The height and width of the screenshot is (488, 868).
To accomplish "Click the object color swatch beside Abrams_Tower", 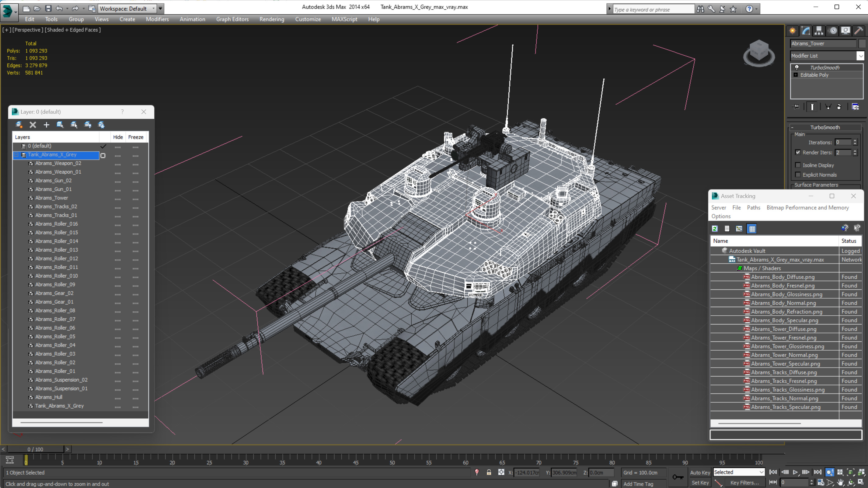I will 862,43.
